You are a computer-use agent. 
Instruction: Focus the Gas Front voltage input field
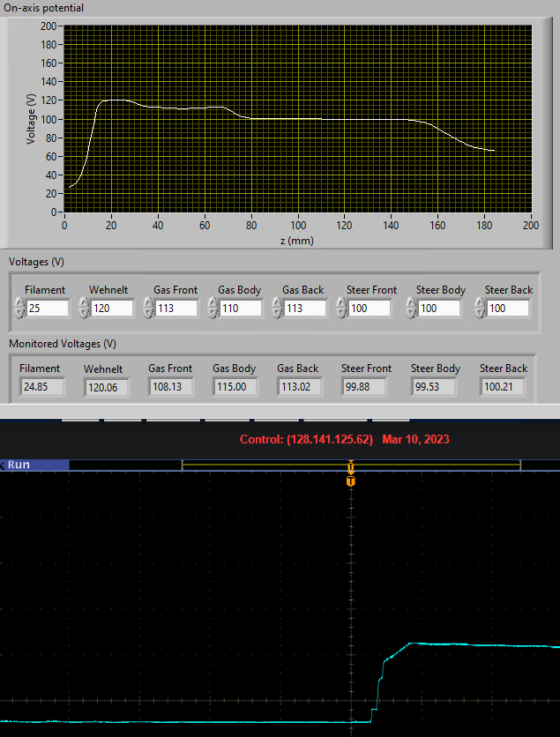tap(176, 309)
